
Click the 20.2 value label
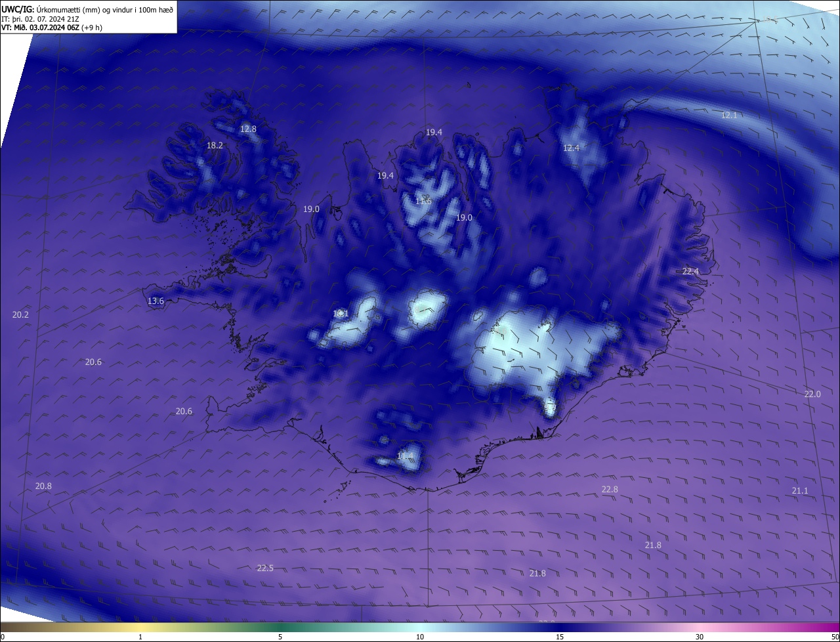(20, 314)
